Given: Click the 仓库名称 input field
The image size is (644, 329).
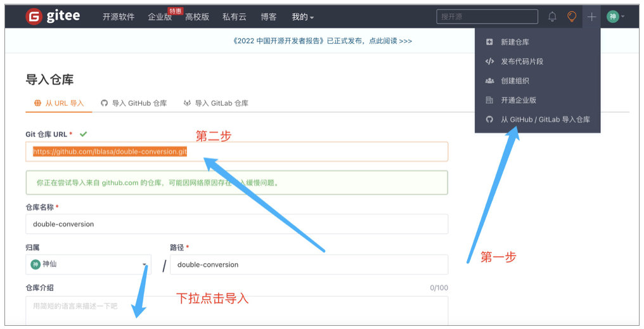Looking at the screenshot, I should pos(236,224).
